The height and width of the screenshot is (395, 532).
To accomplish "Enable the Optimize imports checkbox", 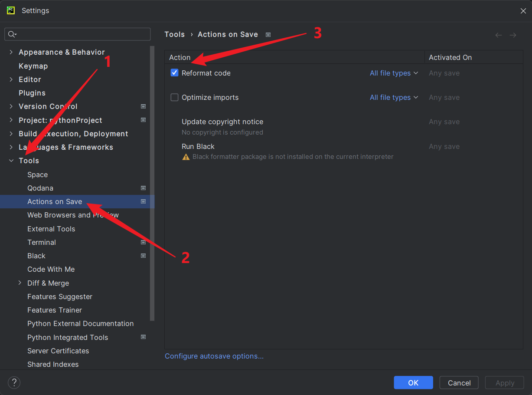I will [174, 97].
